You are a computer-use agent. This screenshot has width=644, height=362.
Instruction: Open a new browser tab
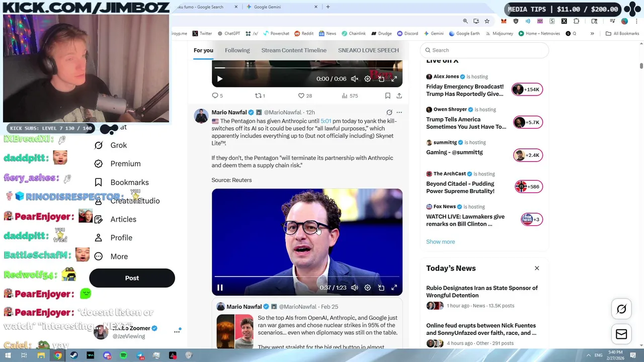tap(328, 7)
